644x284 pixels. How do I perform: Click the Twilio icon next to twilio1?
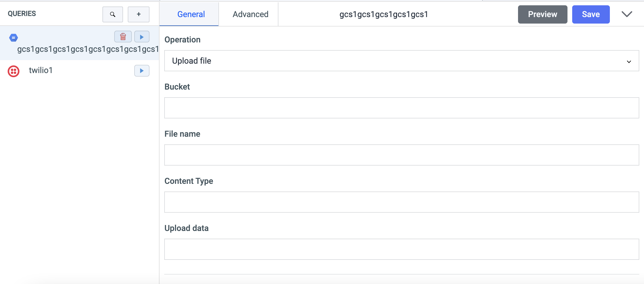tap(14, 71)
